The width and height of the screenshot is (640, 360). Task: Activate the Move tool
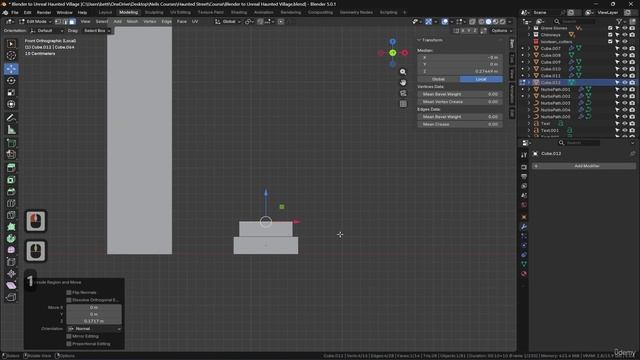point(11,69)
